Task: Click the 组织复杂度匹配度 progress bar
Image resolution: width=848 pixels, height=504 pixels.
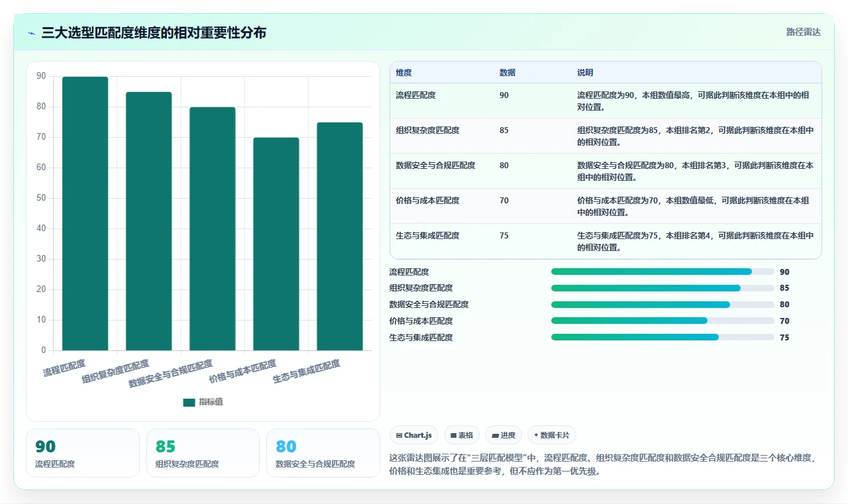Action: pyautogui.click(x=662, y=288)
